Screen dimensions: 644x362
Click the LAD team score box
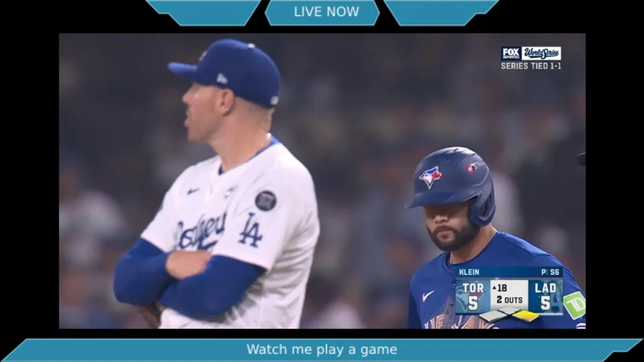[545, 297]
